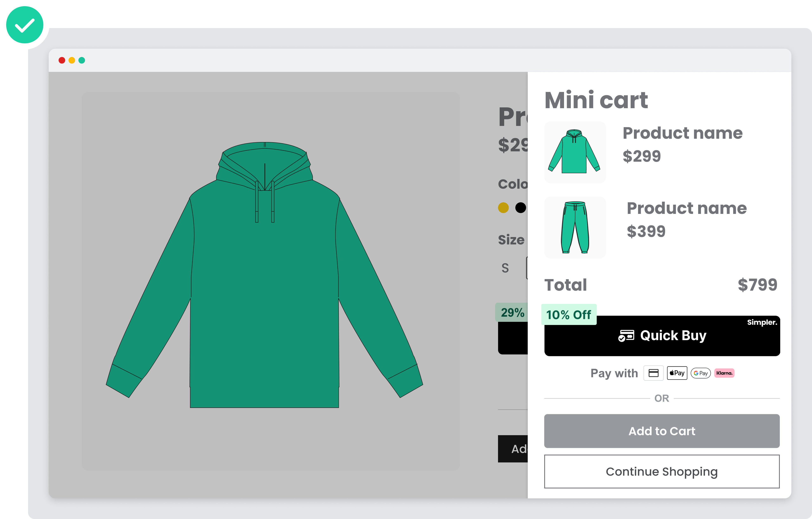Select the Apple Pay icon
The width and height of the screenshot is (812, 519).
pyautogui.click(x=677, y=373)
